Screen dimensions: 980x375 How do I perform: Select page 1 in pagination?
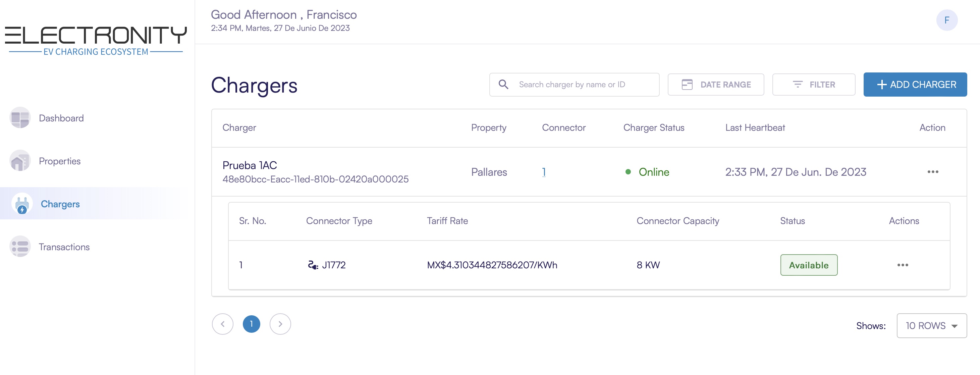click(251, 324)
